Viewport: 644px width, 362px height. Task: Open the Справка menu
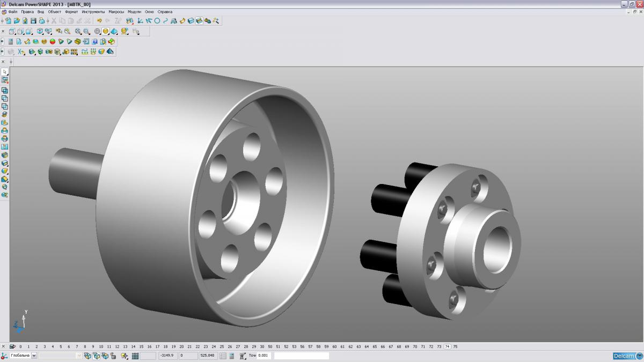[x=165, y=11]
